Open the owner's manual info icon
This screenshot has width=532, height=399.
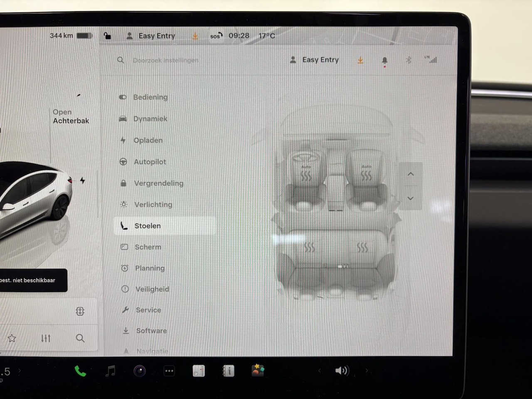pos(228,371)
